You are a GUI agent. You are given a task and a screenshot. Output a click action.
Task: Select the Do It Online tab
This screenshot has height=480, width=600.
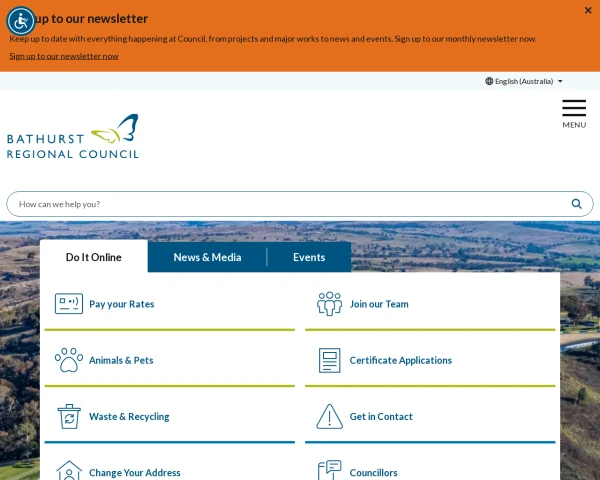(94, 257)
